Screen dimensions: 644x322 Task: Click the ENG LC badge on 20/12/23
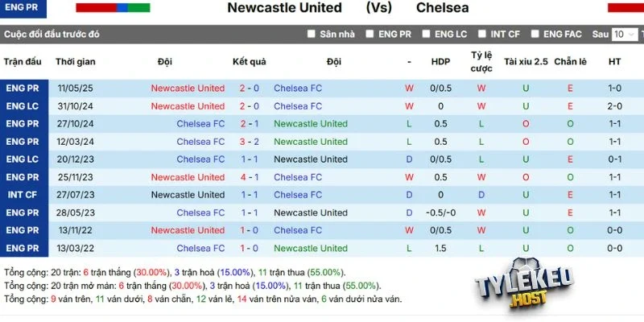pyautogui.click(x=22, y=159)
